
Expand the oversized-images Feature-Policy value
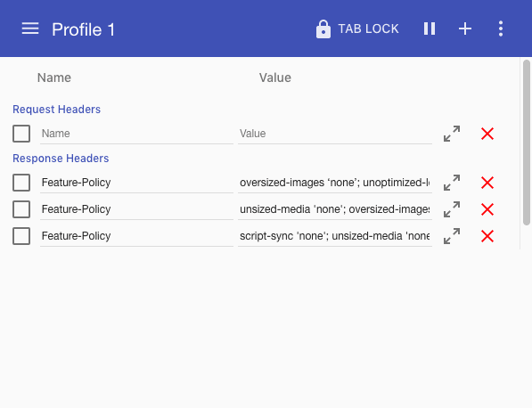(452, 183)
